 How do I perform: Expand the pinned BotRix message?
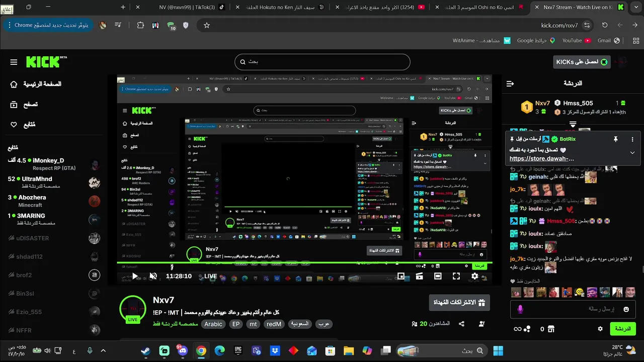pos(632,152)
